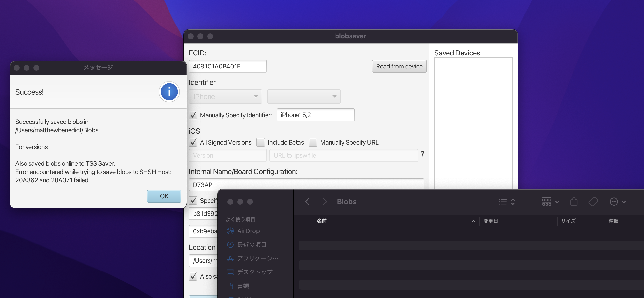Viewport: 644px width, 298px height.
Task: Enable the Manually Specify URL checkbox
Action: [x=313, y=142]
